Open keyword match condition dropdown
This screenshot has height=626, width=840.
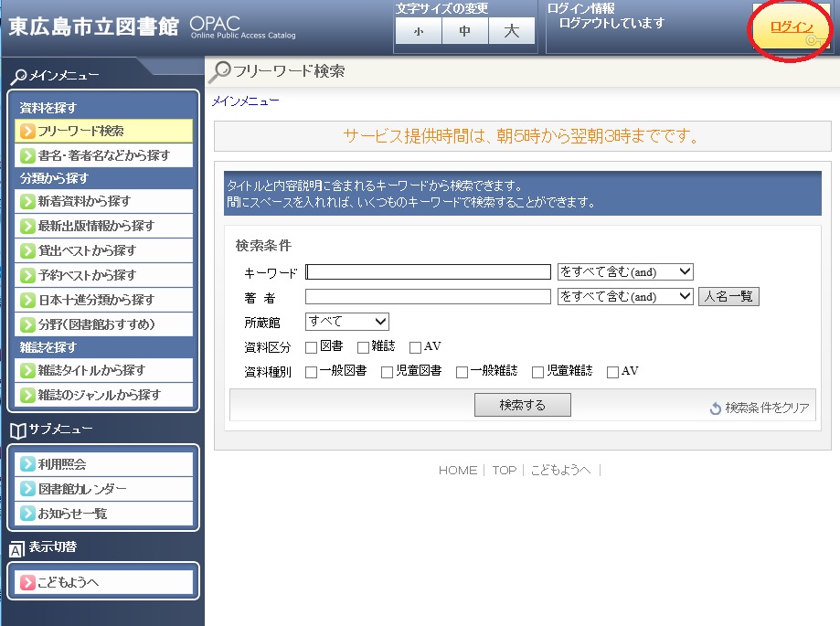click(625, 272)
